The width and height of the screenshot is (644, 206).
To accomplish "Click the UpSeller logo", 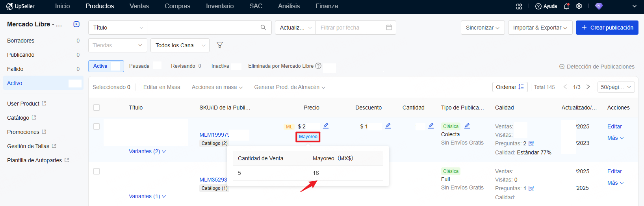I will (20, 6).
